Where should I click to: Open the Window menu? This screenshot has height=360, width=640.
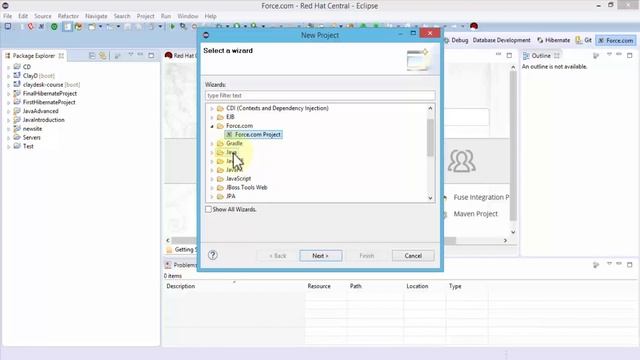click(188, 16)
